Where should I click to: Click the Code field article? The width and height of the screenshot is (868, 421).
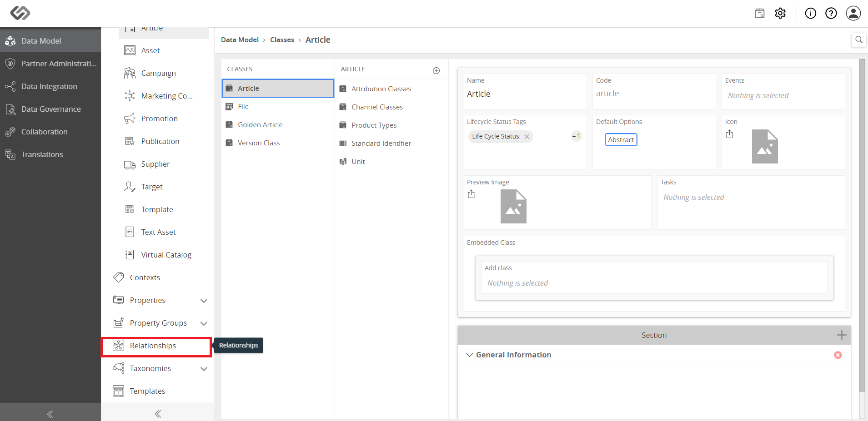[654, 94]
